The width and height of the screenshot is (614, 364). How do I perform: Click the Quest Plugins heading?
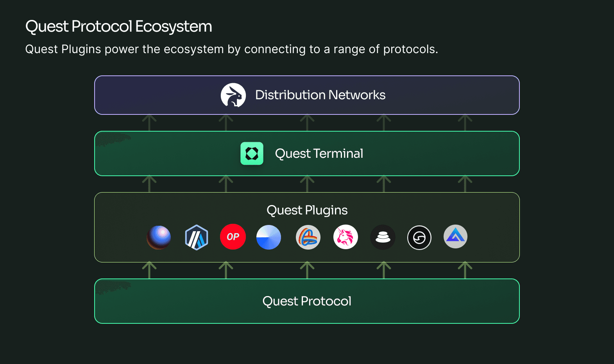307,211
